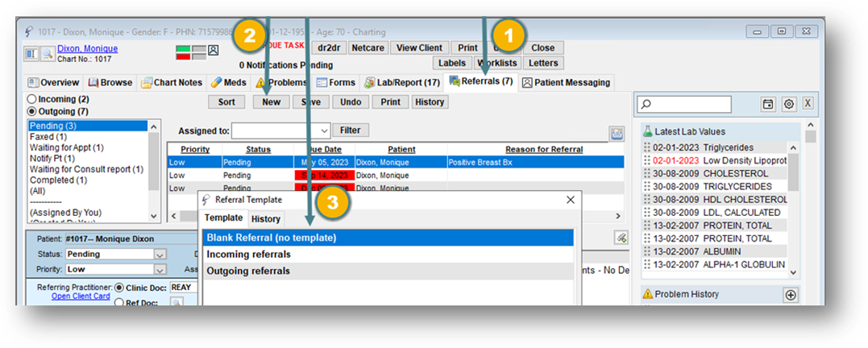Open the Priority Low dropdown
This screenshot has height=348, width=868.
tap(160, 269)
